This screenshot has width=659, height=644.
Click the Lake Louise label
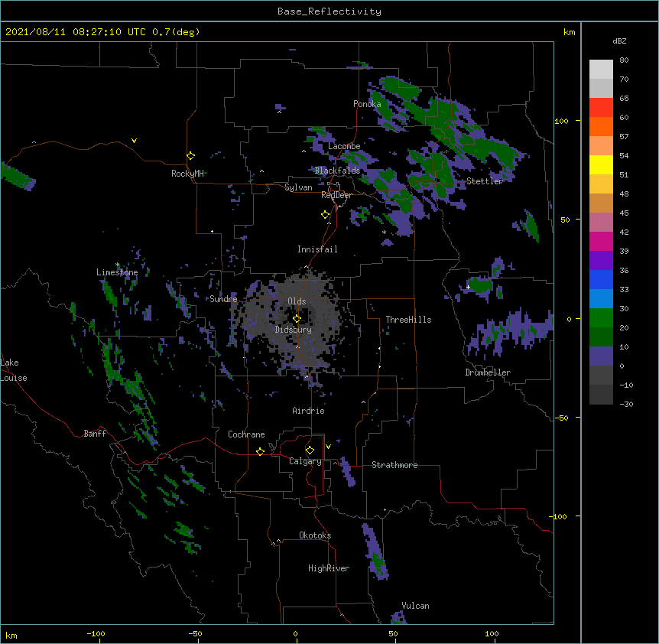coord(14,370)
